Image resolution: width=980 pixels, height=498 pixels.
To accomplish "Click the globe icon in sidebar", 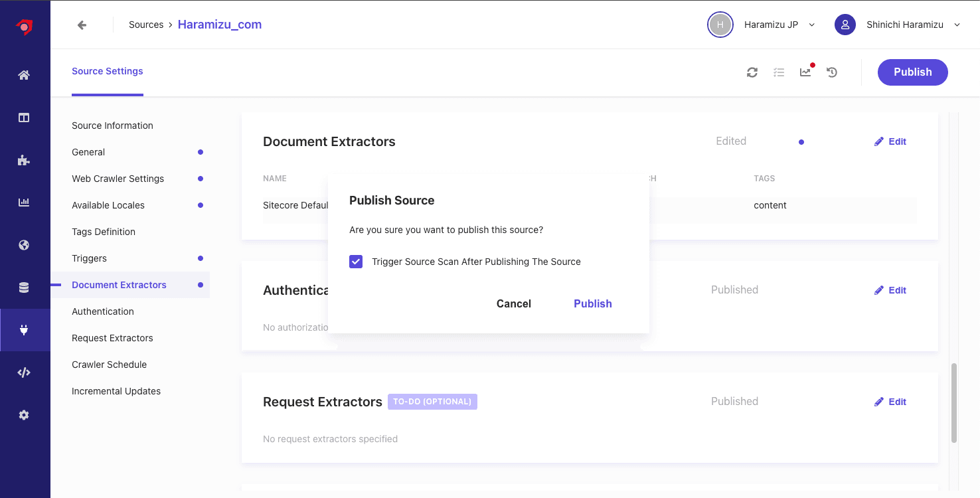I will click(24, 245).
